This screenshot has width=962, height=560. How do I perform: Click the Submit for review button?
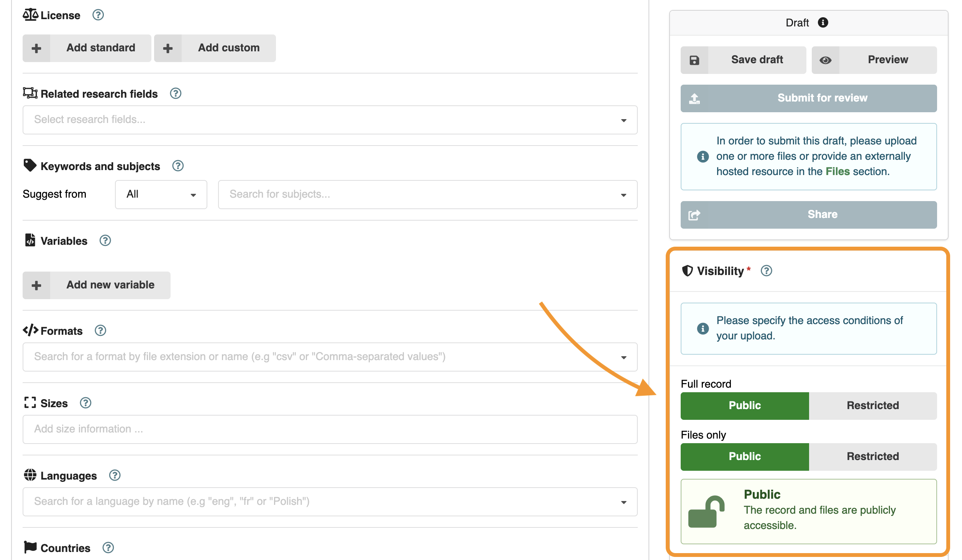point(809,98)
